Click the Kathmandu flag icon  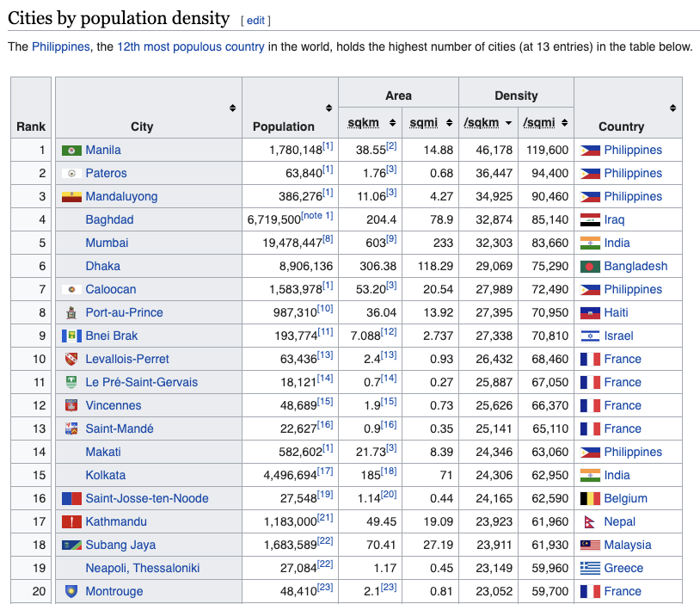[71, 521]
